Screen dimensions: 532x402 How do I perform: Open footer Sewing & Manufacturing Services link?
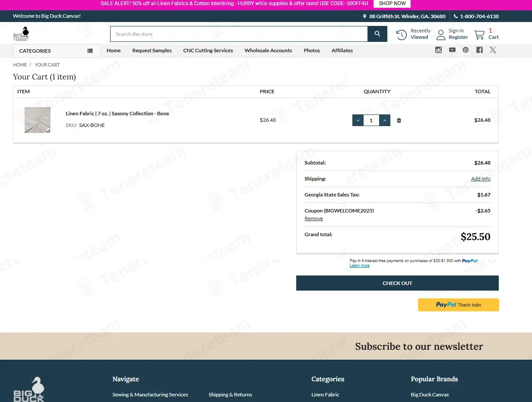point(150,395)
